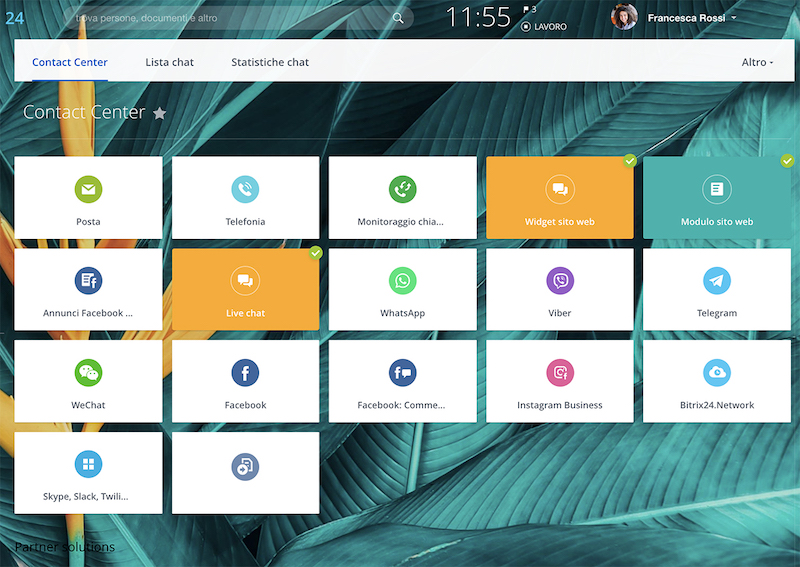This screenshot has height=567, width=800.
Task: Add Contact Center to favorites with star
Action: click(160, 113)
